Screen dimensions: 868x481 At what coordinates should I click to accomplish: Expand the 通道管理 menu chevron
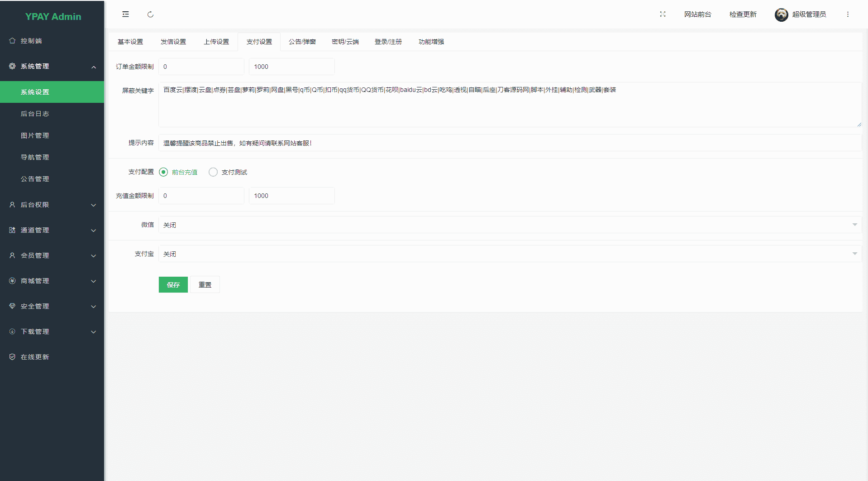point(94,231)
